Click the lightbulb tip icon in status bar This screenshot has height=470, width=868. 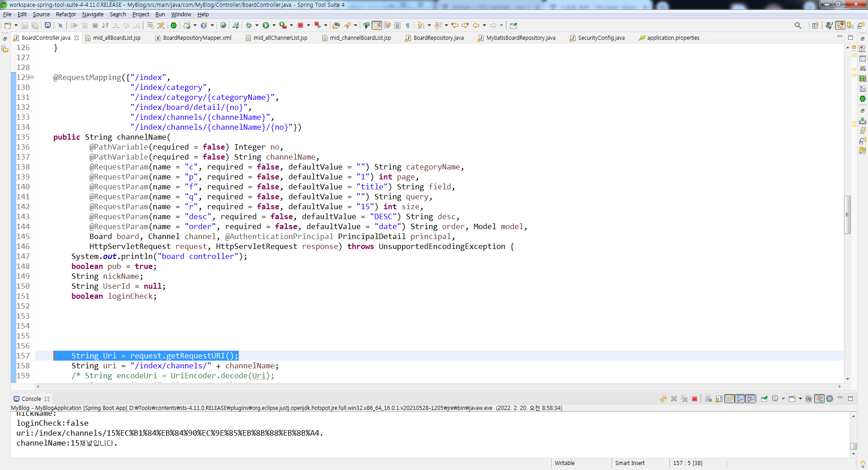tap(863, 464)
